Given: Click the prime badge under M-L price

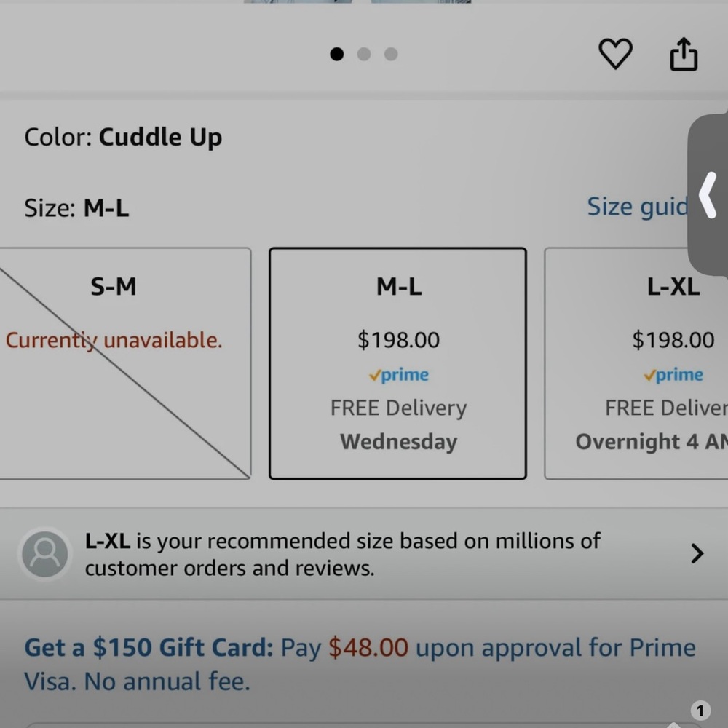Looking at the screenshot, I should coord(398,375).
